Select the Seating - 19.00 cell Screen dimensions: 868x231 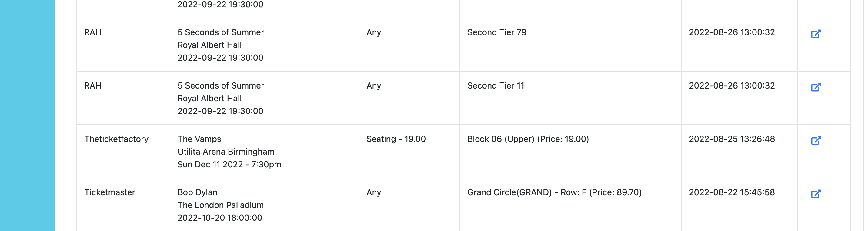(x=396, y=139)
